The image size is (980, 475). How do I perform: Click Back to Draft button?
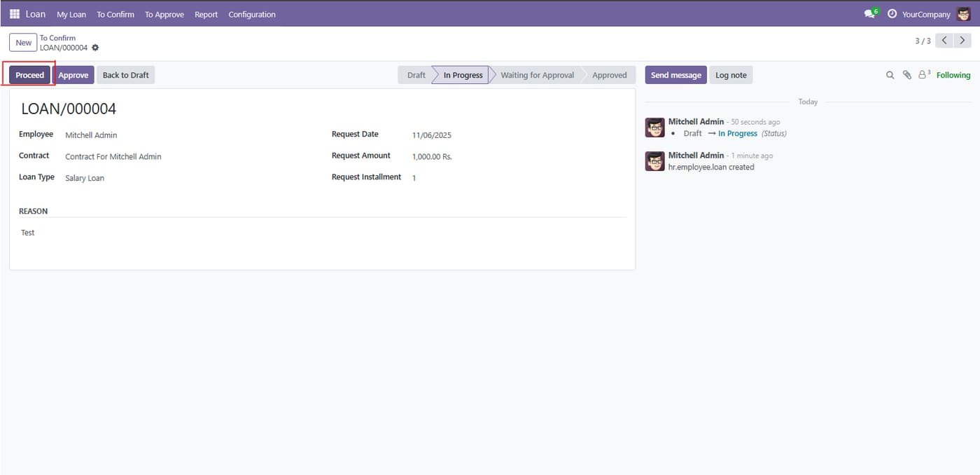tap(125, 75)
